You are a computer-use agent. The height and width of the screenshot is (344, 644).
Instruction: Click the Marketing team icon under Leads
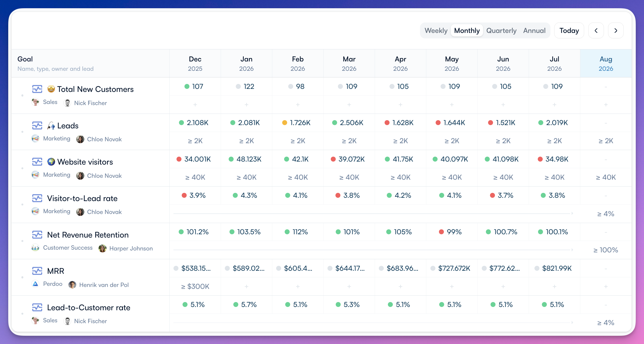click(x=35, y=139)
